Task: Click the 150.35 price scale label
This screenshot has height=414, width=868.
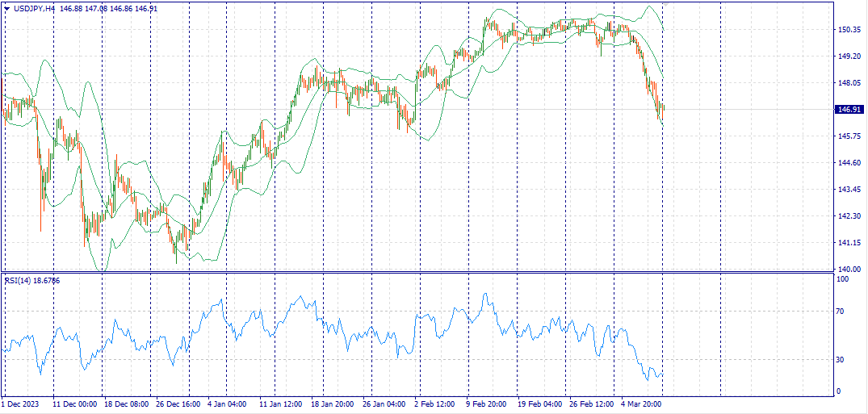Action: pos(848,30)
